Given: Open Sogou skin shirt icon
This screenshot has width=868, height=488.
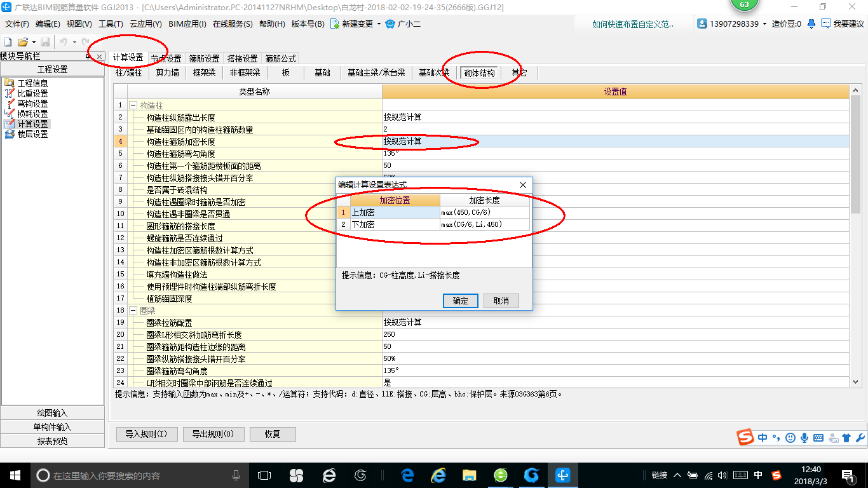Looking at the screenshot, I should point(846,437).
